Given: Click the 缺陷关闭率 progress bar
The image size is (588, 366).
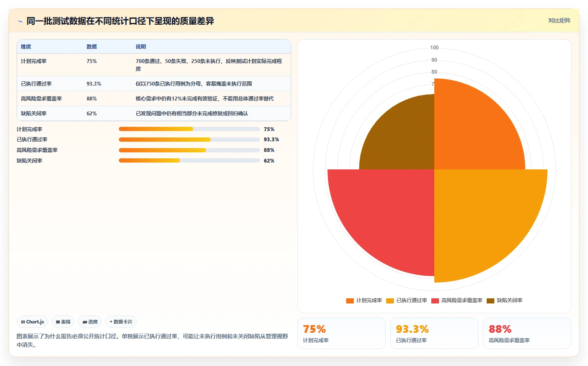Looking at the screenshot, I should pos(189,160).
